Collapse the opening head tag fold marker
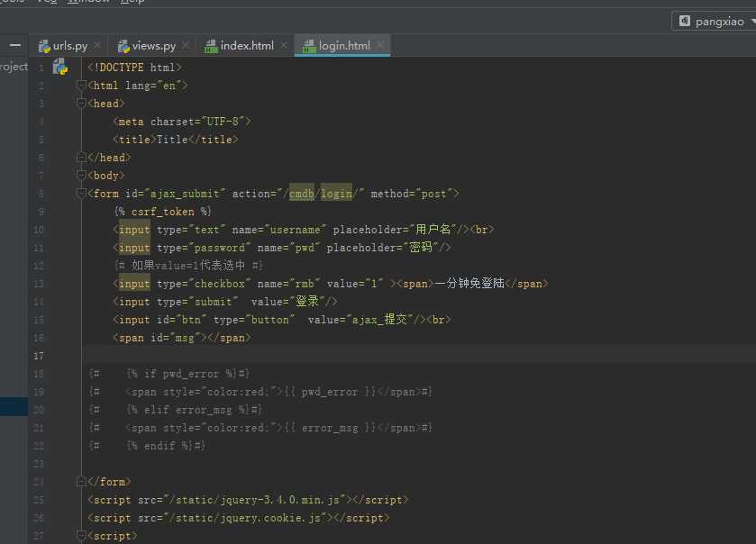 click(x=81, y=103)
